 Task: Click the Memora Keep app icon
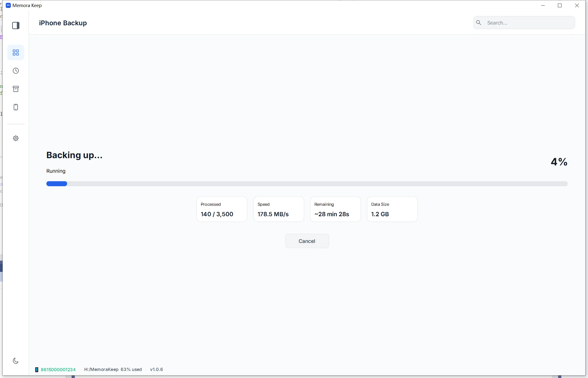pos(8,5)
